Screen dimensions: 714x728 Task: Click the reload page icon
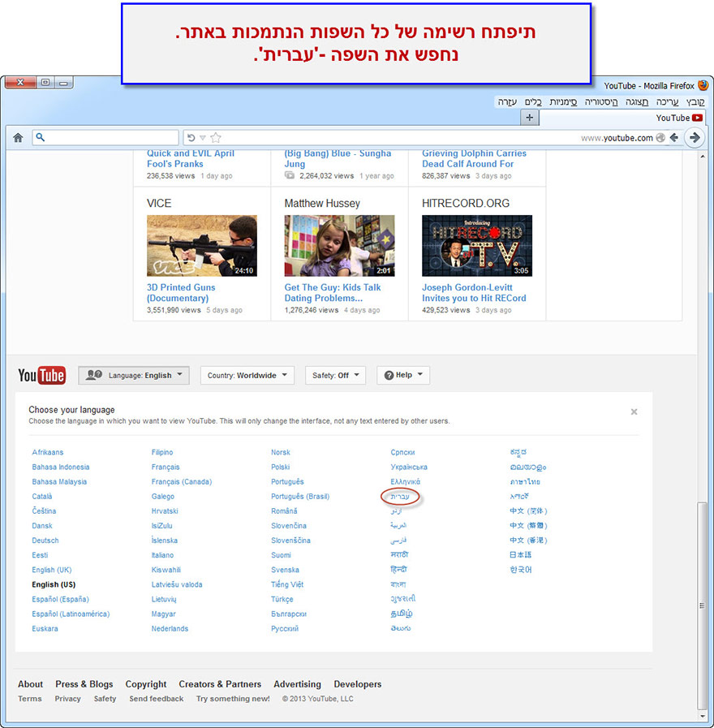191,138
